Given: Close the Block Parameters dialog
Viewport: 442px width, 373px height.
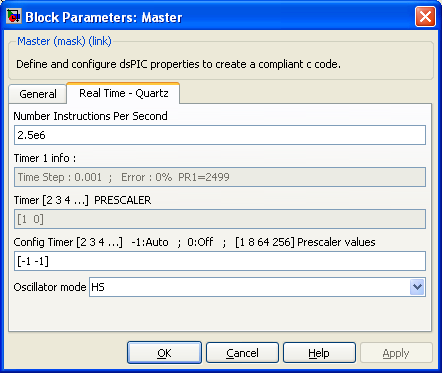Looking at the screenshot, I should tap(425, 16).
